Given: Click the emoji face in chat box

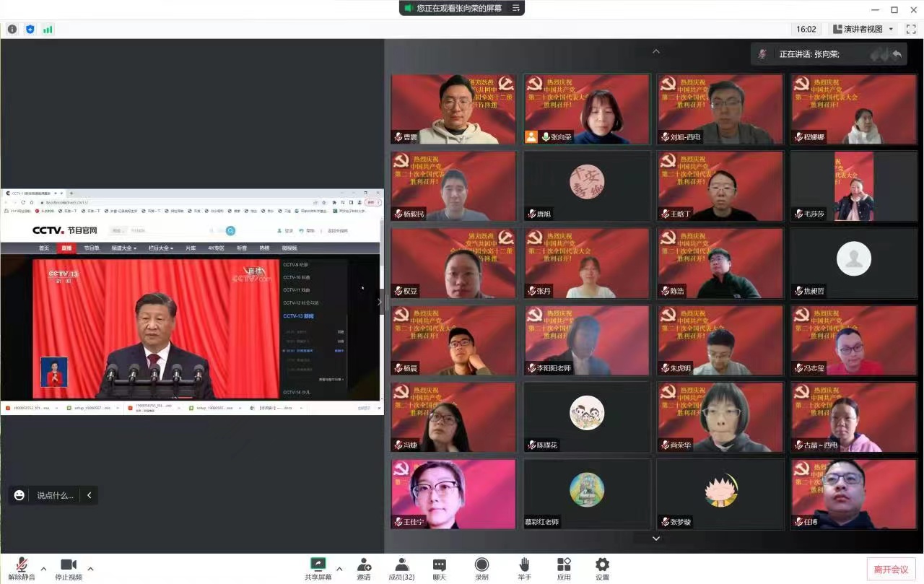Looking at the screenshot, I should click(x=19, y=495).
